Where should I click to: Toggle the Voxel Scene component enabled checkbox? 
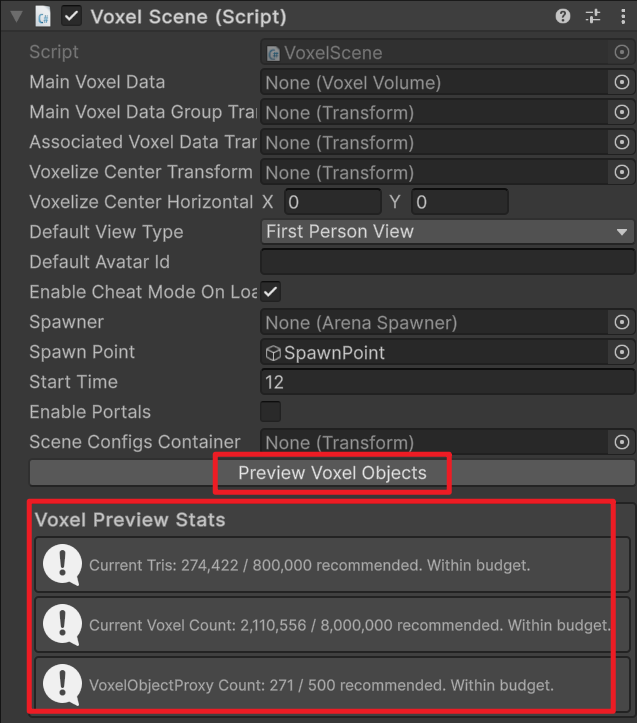[x=71, y=16]
